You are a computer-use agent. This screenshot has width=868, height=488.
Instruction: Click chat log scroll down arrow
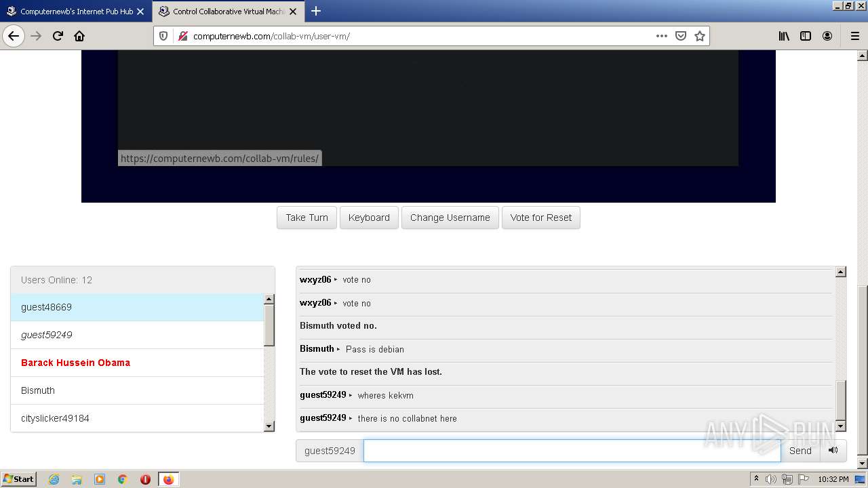pyautogui.click(x=841, y=426)
